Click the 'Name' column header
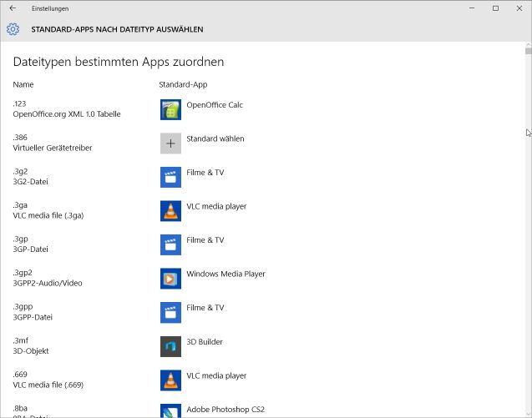 (x=23, y=84)
